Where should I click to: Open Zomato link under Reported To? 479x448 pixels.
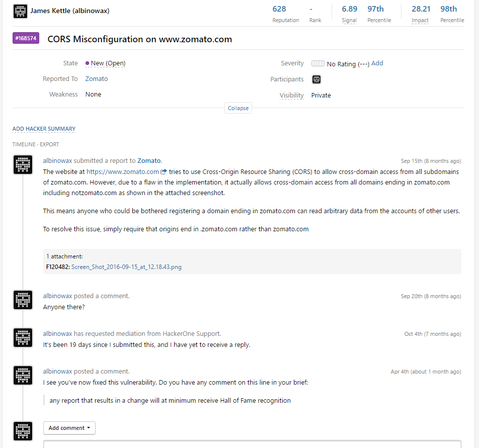[97, 79]
